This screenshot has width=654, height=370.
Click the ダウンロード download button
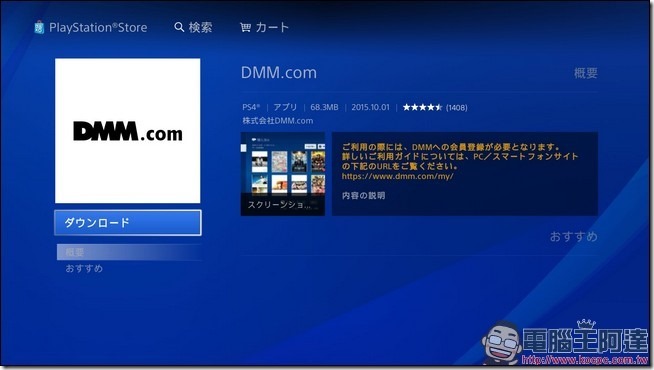(128, 223)
